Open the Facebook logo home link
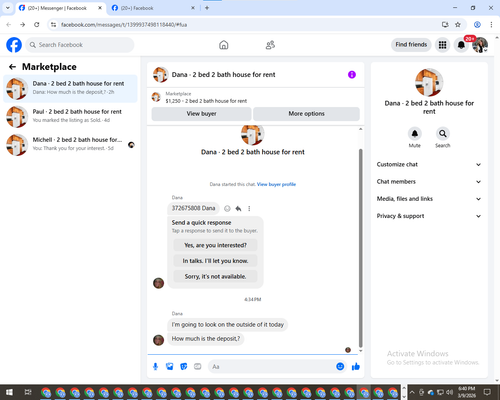500x400 pixels. coord(14,45)
